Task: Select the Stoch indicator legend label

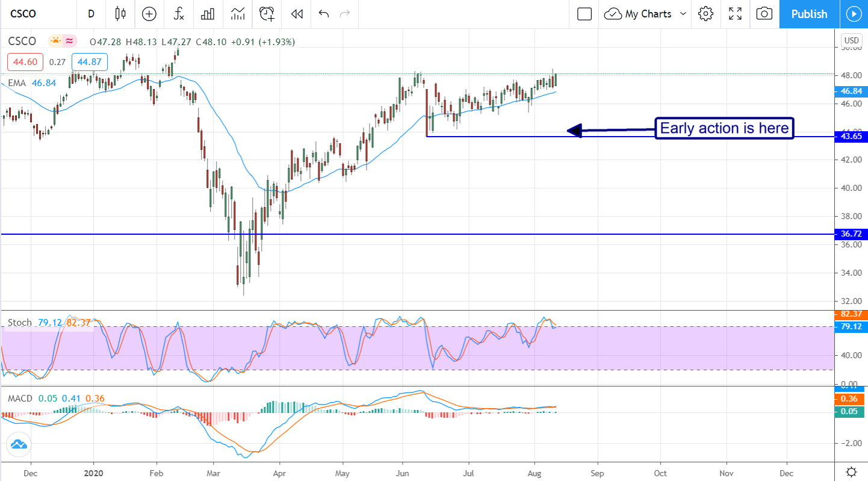Action: pyautogui.click(x=19, y=323)
